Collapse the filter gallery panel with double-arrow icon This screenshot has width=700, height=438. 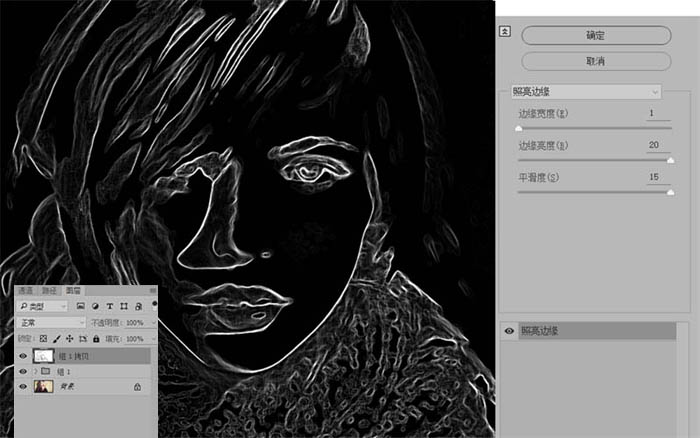pos(505,31)
